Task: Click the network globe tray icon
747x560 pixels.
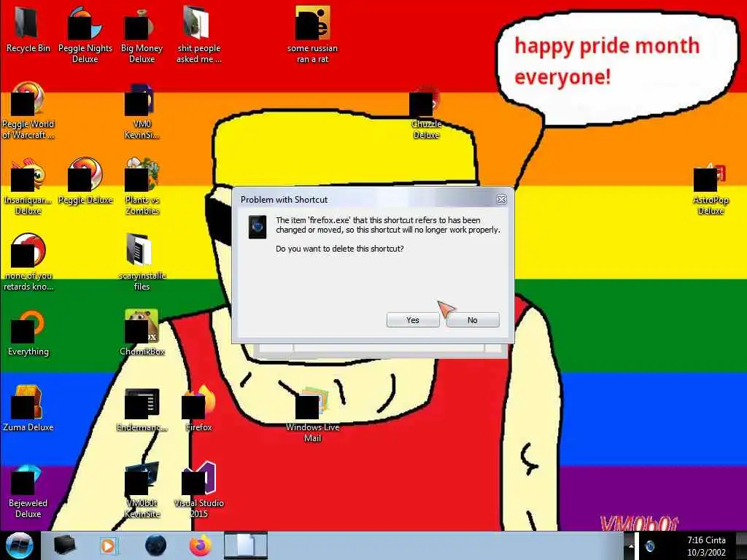Action: point(650,546)
